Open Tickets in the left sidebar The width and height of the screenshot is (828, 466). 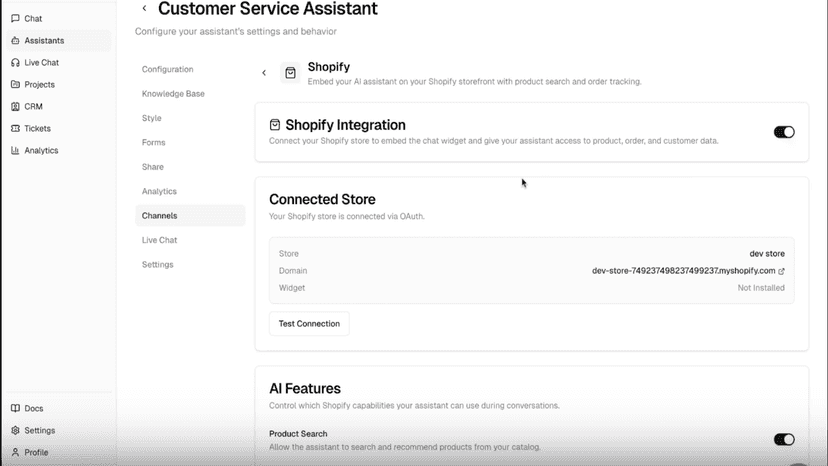point(57,128)
